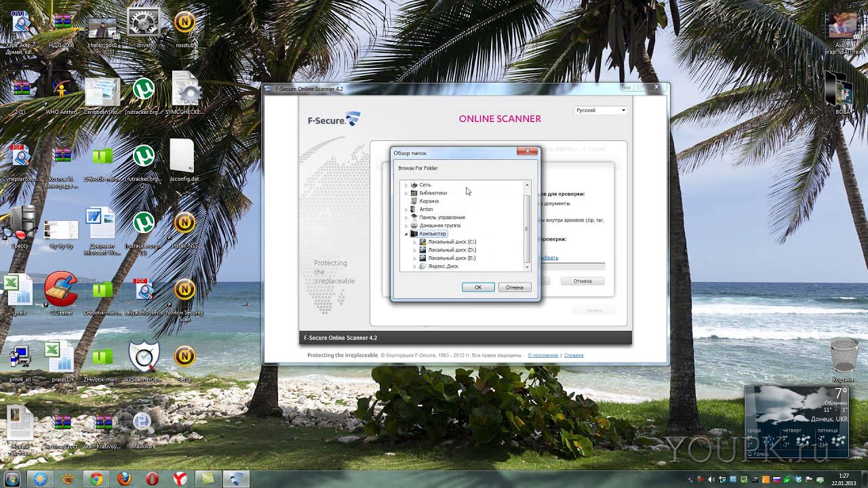Confirm the folder choice with OK
Screen dimensions: 868x488
pos(478,287)
